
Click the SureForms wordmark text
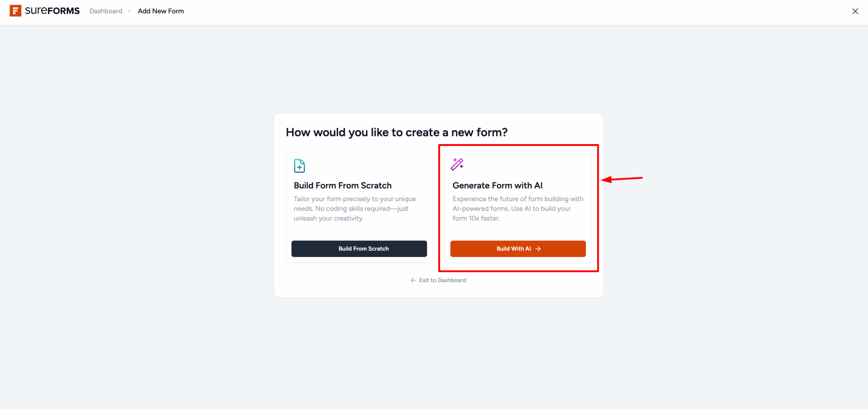pyautogui.click(x=52, y=11)
